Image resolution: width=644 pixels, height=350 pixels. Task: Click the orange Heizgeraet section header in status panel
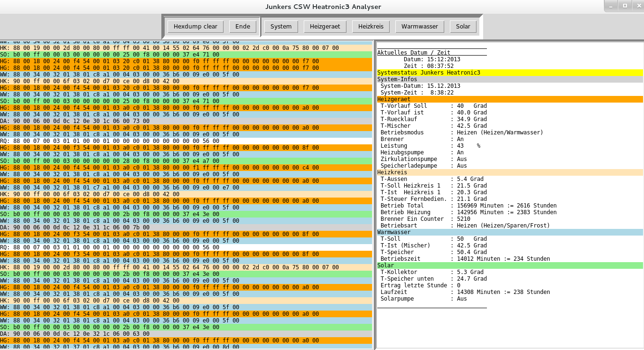point(510,99)
